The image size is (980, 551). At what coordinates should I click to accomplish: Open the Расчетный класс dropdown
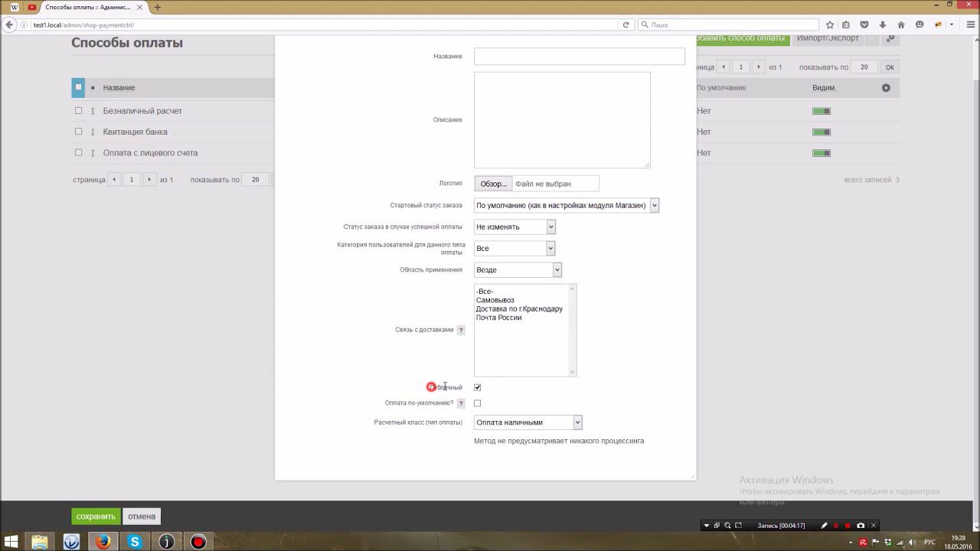[x=528, y=422]
